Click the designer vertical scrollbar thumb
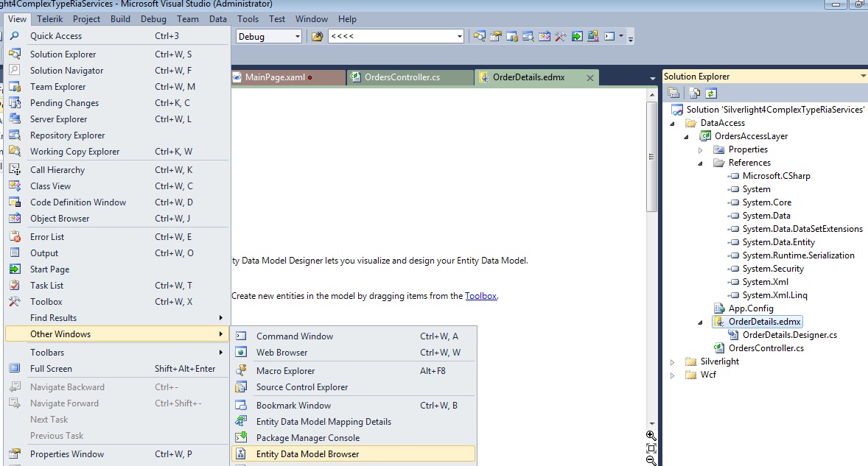Screen dimensions: 868x466 tap(651, 157)
